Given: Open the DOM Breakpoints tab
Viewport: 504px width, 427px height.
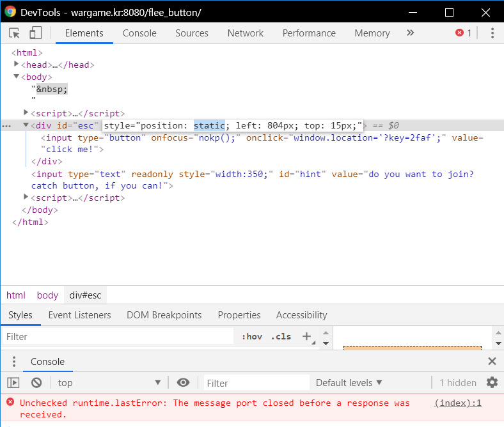Looking at the screenshot, I should coord(164,315).
